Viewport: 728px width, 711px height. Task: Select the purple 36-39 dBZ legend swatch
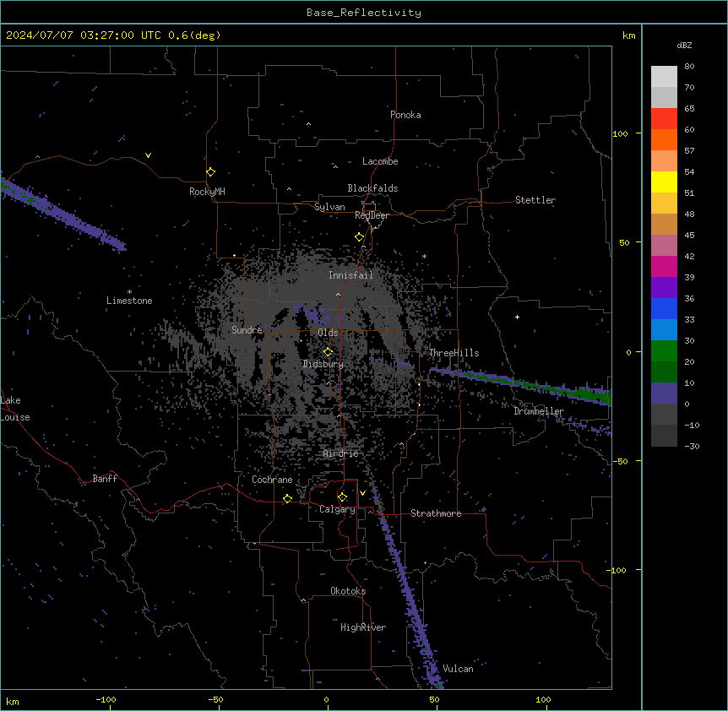(664, 288)
